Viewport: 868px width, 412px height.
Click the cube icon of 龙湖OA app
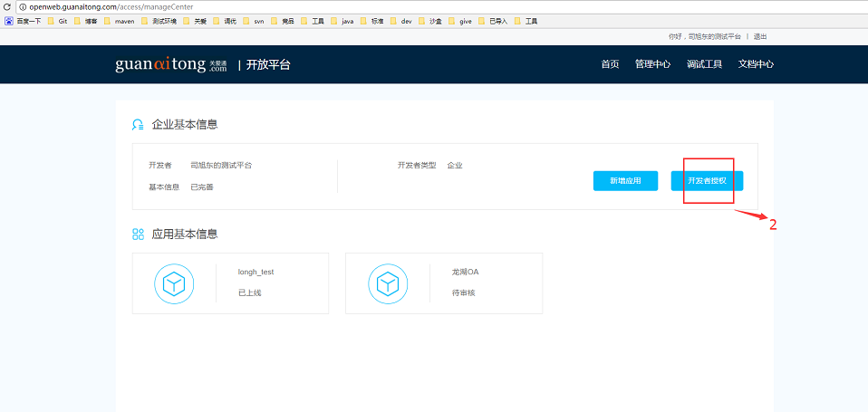pyautogui.click(x=388, y=284)
